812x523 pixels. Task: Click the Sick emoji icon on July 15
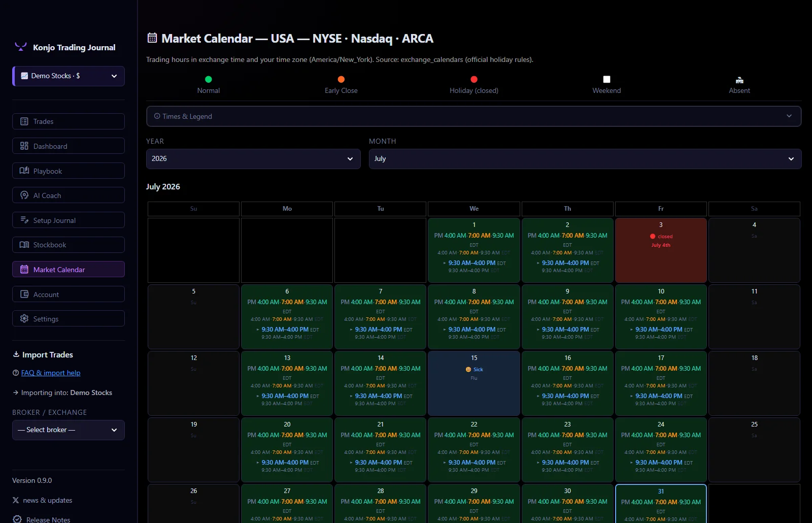pyautogui.click(x=468, y=369)
